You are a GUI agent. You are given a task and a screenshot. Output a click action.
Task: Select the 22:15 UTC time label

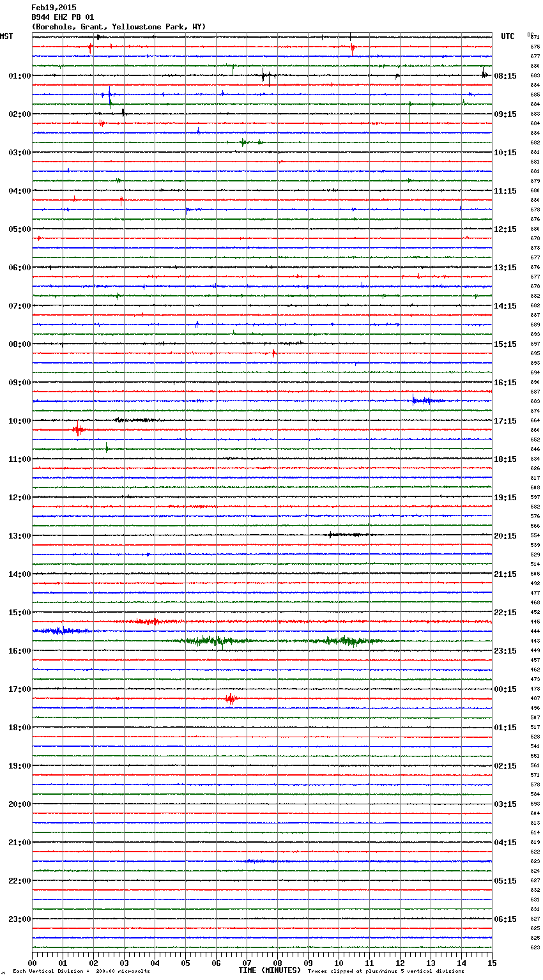505,613
